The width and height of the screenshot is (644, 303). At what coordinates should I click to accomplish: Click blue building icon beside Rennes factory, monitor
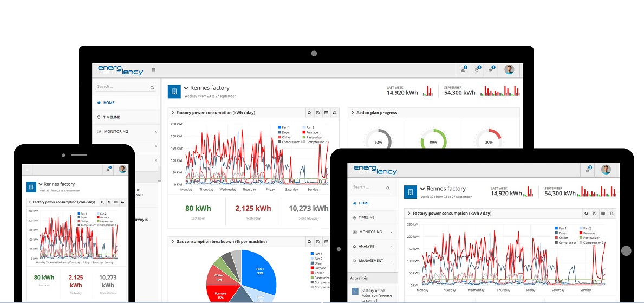pyautogui.click(x=174, y=91)
